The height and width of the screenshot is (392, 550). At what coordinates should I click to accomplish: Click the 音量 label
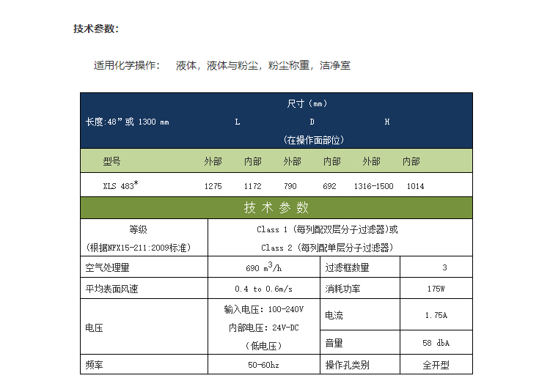334,344
